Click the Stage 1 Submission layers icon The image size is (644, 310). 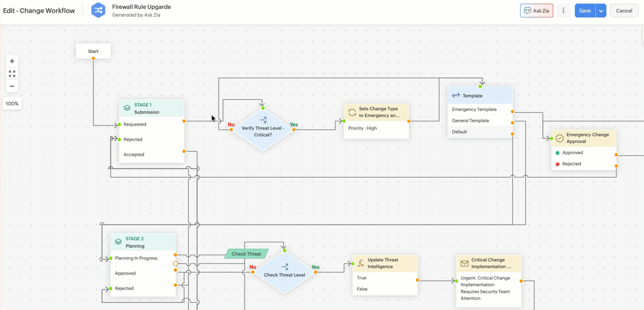point(127,108)
